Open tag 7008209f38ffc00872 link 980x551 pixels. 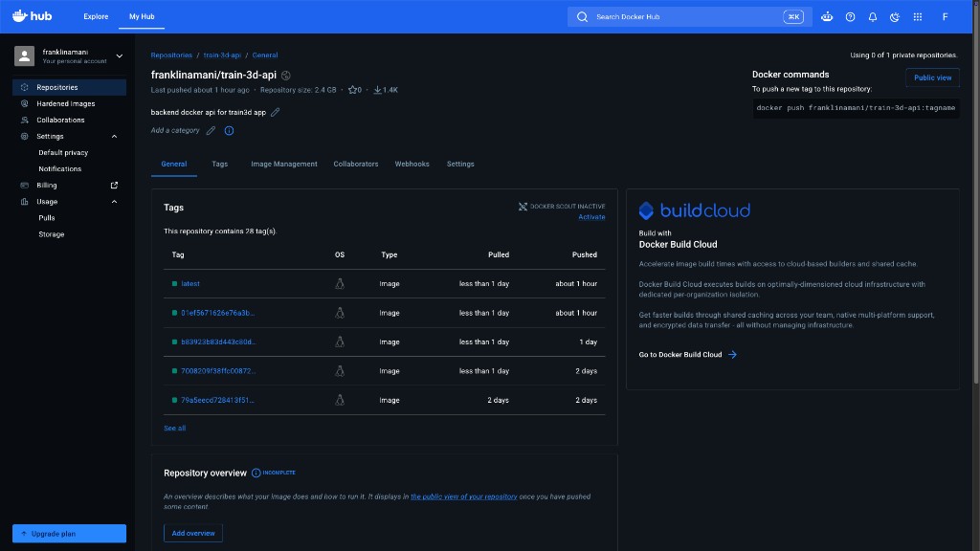(x=218, y=370)
